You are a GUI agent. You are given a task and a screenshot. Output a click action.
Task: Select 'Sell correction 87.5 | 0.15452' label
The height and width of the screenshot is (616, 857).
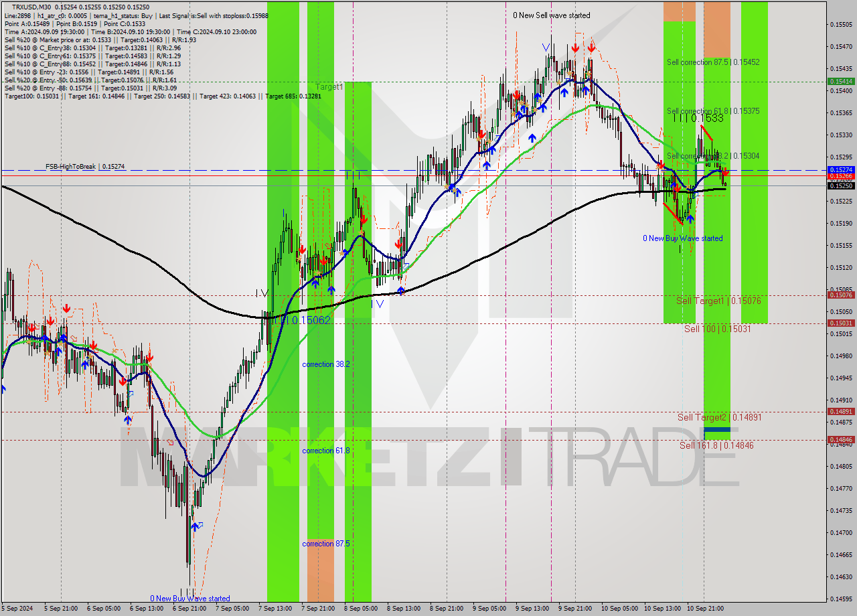pyautogui.click(x=713, y=62)
